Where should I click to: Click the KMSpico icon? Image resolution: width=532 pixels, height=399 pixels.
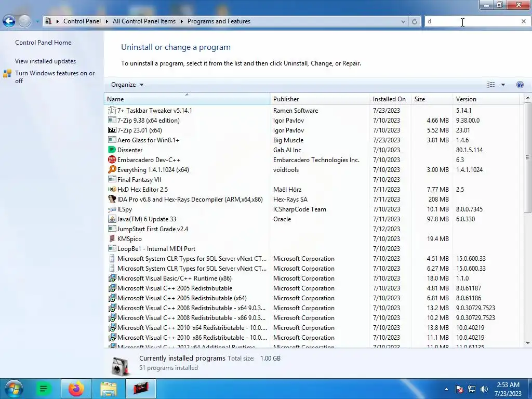pyautogui.click(x=112, y=238)
